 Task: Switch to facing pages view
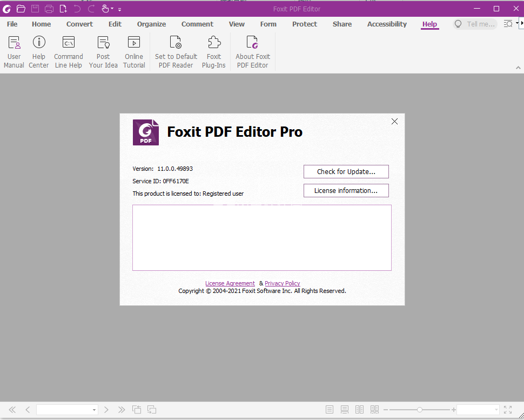[x=360, y=410]
